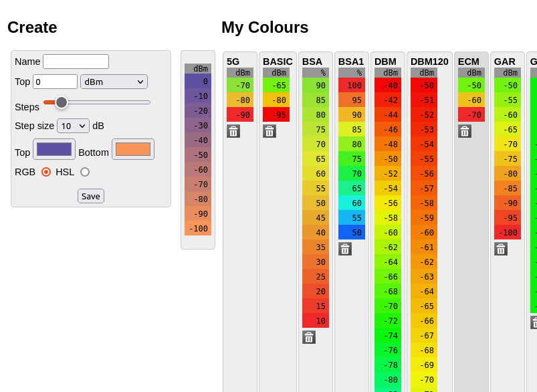Screen dimensions: 537x392
Task: Select the HSL radio button
Action: pos(85,172)
